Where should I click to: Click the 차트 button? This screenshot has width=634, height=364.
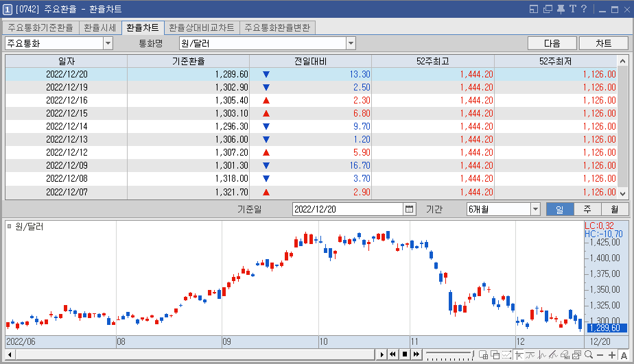pos(603,43)
